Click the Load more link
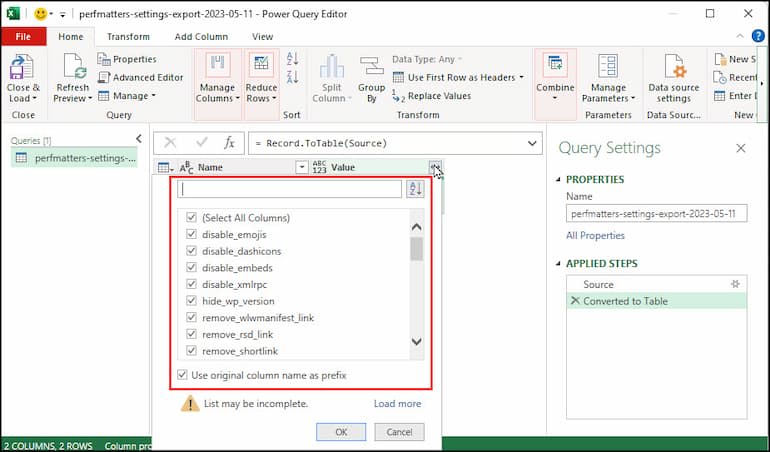 (397, 404)
